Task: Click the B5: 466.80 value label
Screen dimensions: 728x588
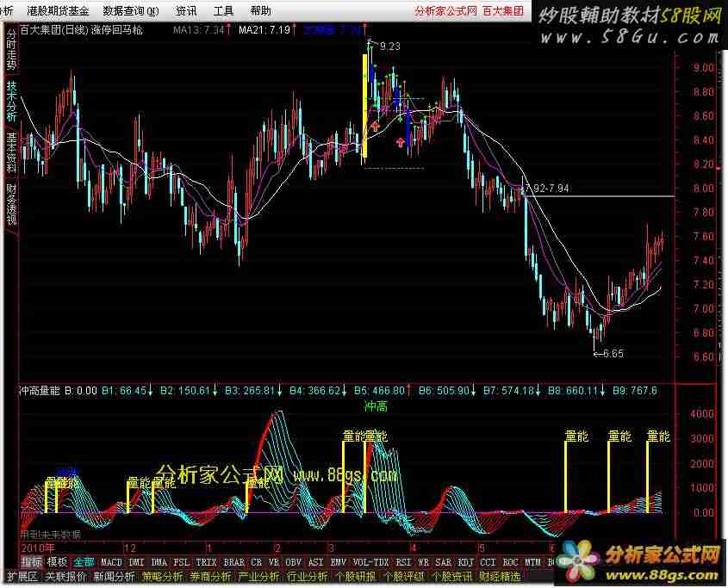Action: 379,391
